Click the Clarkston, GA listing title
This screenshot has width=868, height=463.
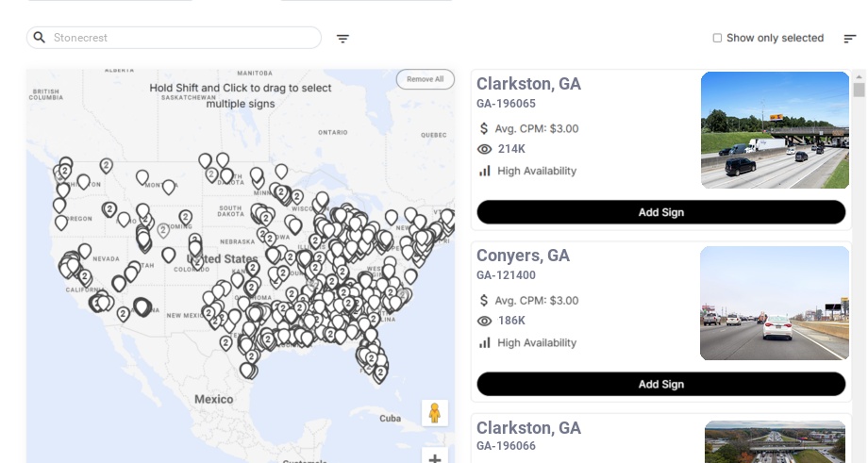click(528, 84)
